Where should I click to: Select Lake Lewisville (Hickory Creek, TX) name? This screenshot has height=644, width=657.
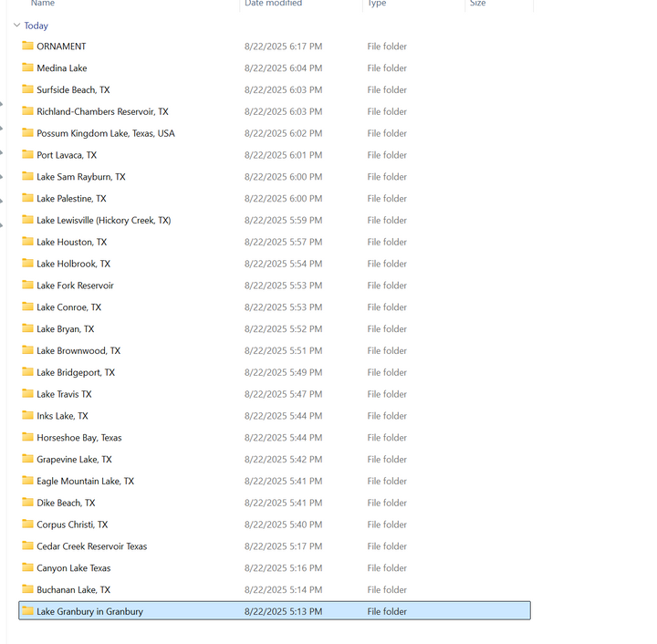(104, 221)
